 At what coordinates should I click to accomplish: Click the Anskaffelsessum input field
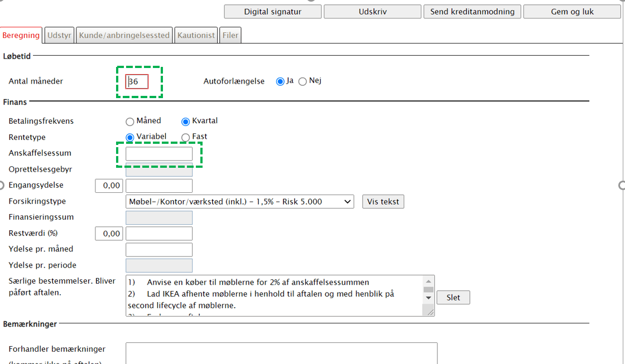[x=159, y=154]
